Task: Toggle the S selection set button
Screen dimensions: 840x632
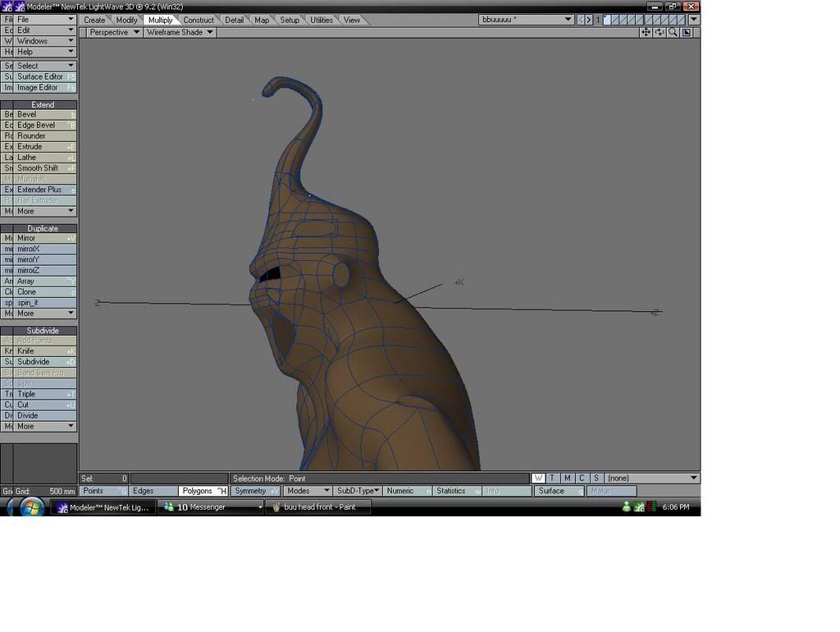Action: point(596,479)
